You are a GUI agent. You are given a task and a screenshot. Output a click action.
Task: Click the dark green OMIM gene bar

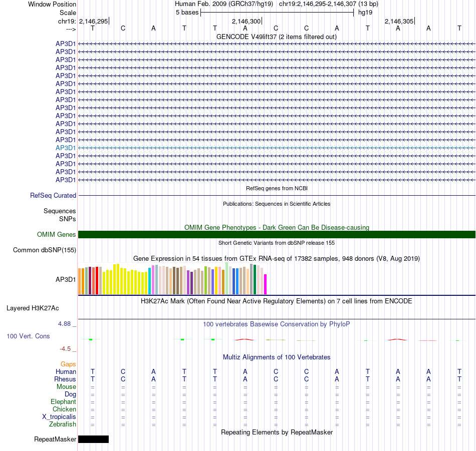277,234
